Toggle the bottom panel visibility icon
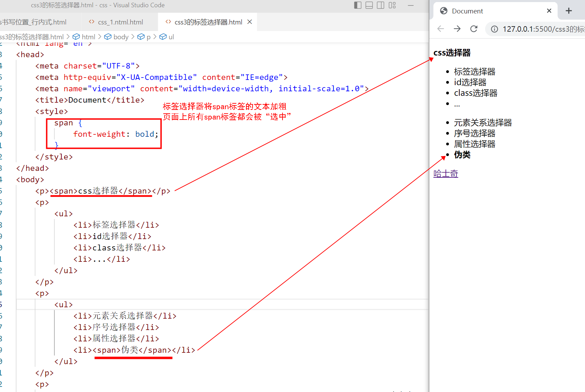The height and width of the screenshot is (392, 585). pyautogui.click(x=369, y=5)
